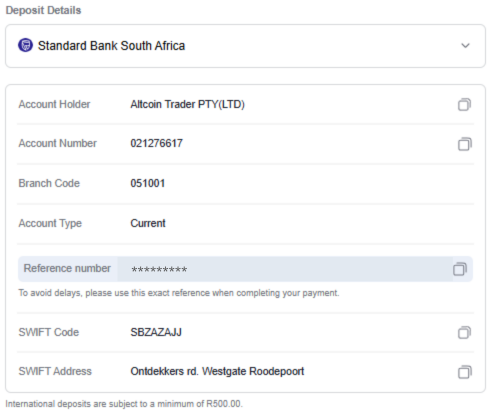The width and height of the screenshot is (488, 411).
Task: Click the Altcoin Trader PTY(LTD) text
Action: (x=187, y=104)
